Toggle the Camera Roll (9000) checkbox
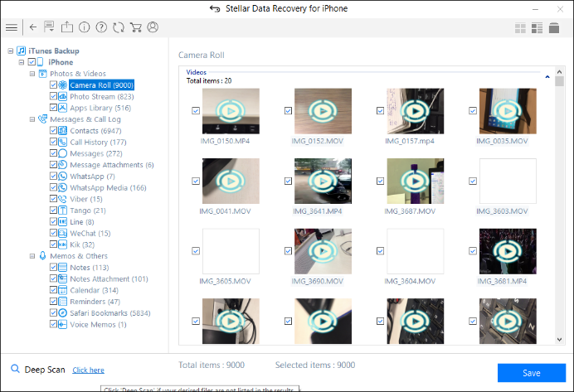 coord(53,85)
